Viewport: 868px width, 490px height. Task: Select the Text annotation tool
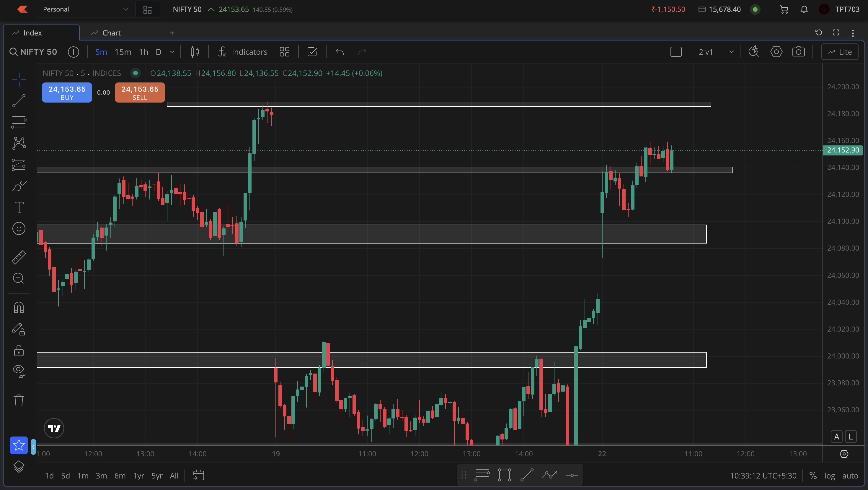pyautogui.click(x=19, y=207)
